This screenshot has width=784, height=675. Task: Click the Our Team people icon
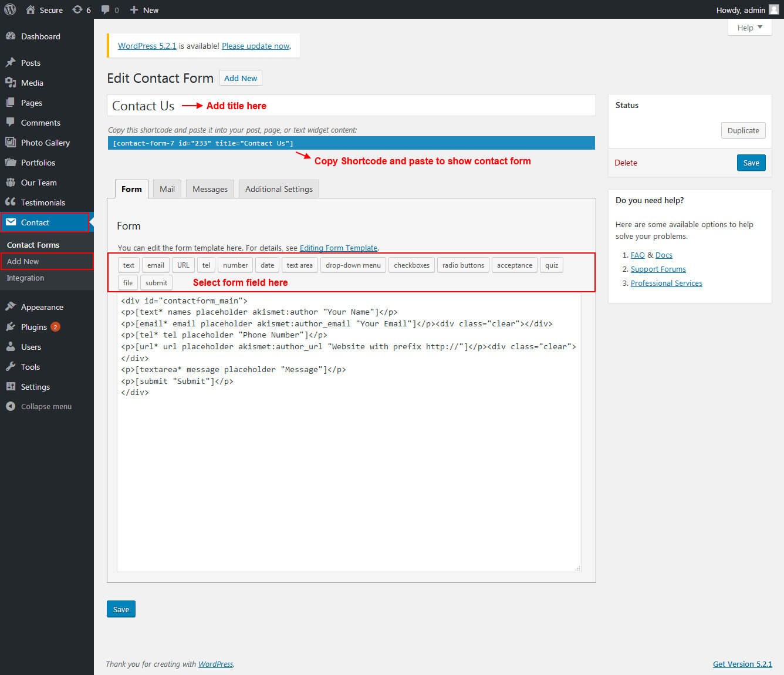(11, 182)
